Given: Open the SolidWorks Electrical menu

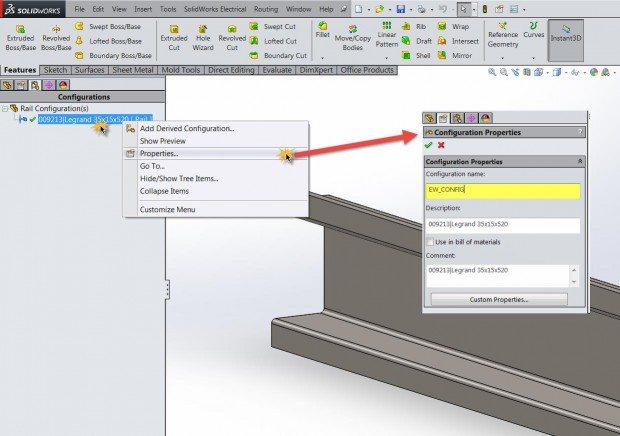Looking at the screenshot, I should (x=218, y=8).
